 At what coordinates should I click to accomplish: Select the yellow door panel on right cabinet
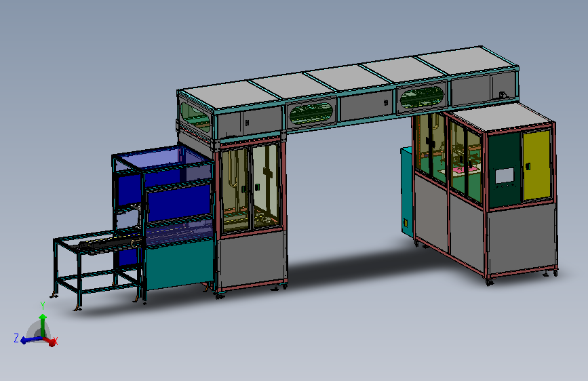click(536, 165)
